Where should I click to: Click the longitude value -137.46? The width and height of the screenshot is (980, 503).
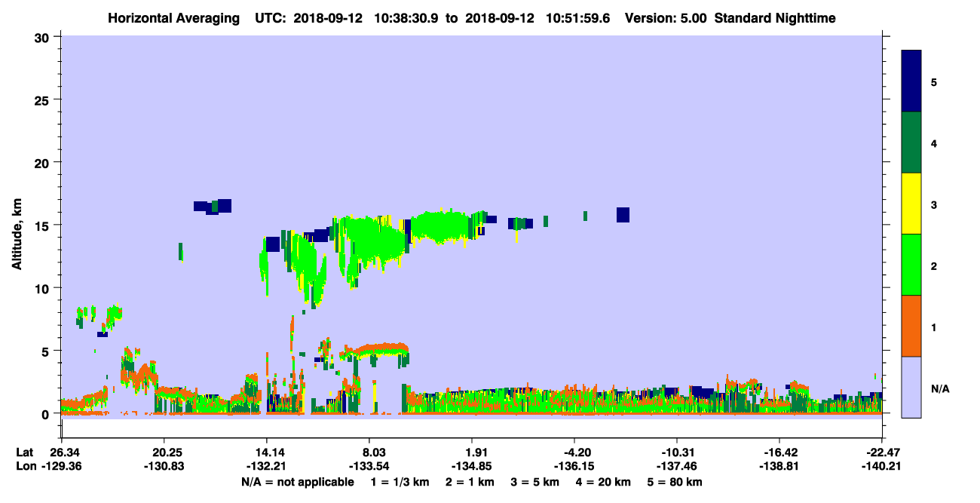point(677,466)
